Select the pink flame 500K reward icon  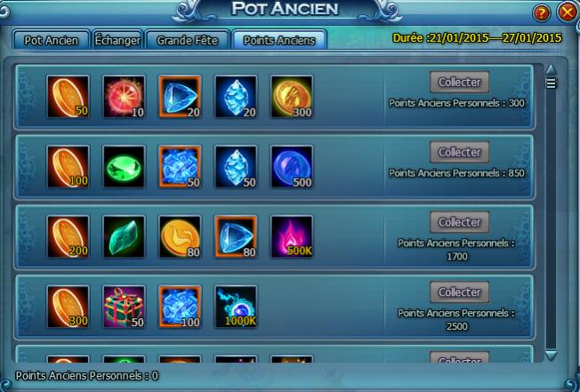point(292,236)
